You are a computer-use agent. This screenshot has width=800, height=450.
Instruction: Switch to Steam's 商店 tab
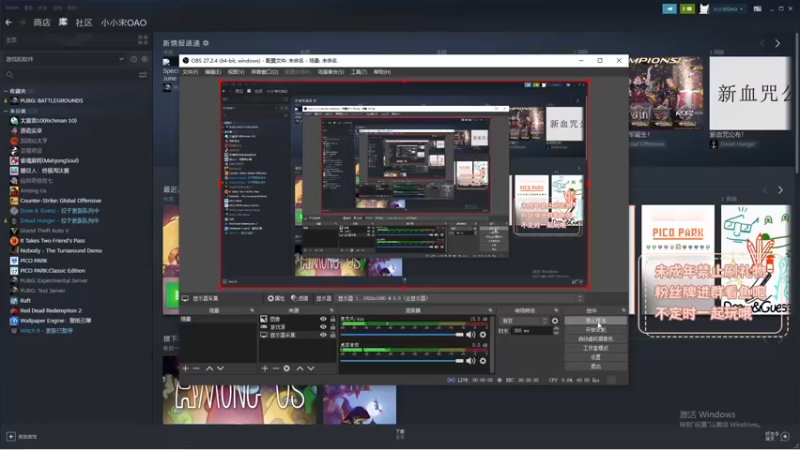click(x=42, y=22)
